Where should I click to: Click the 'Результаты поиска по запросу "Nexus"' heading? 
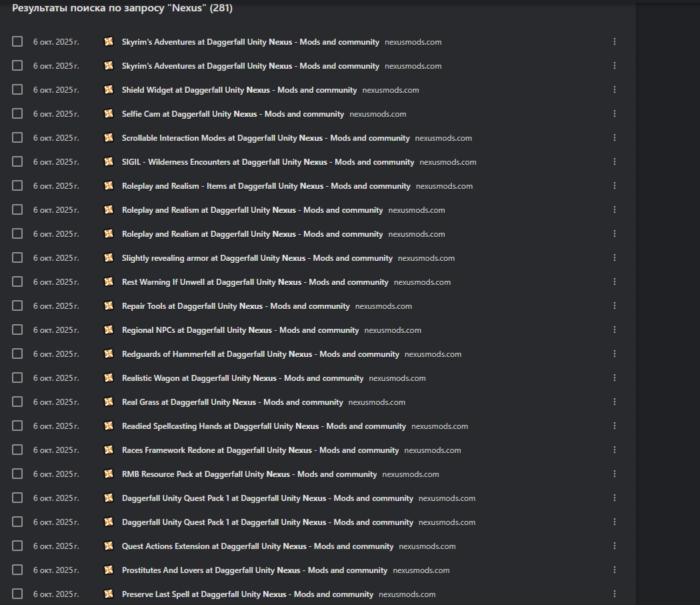[122, 8]
